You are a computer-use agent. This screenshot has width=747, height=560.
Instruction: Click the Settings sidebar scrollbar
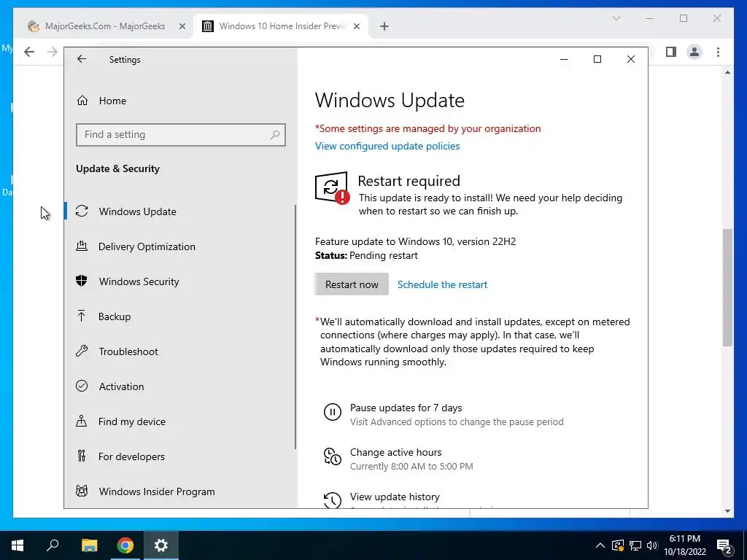[295, 327]
